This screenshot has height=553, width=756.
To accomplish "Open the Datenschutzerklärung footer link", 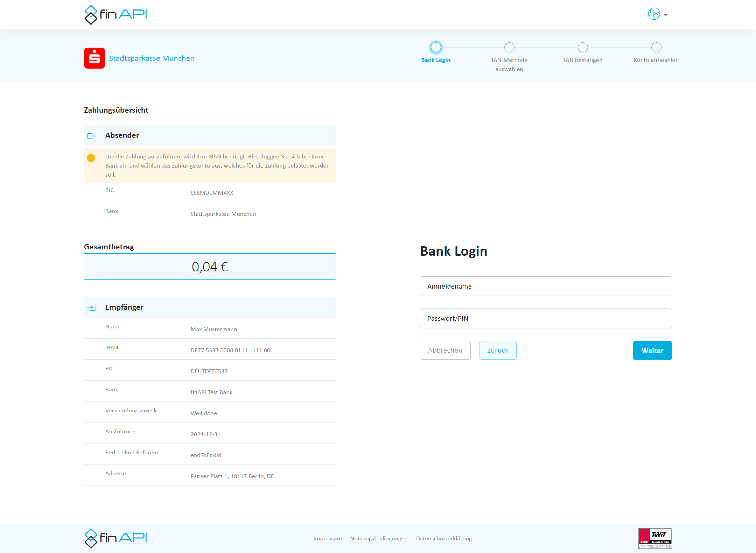I will [444, 538].
